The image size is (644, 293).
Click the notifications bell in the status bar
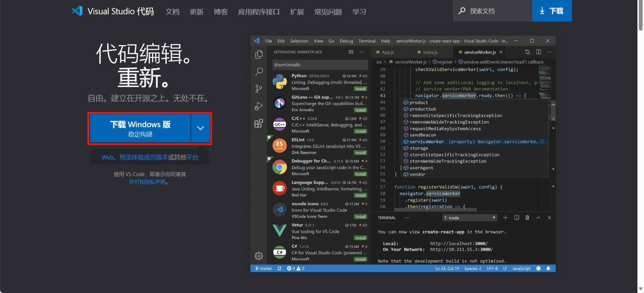pos(548,268)
